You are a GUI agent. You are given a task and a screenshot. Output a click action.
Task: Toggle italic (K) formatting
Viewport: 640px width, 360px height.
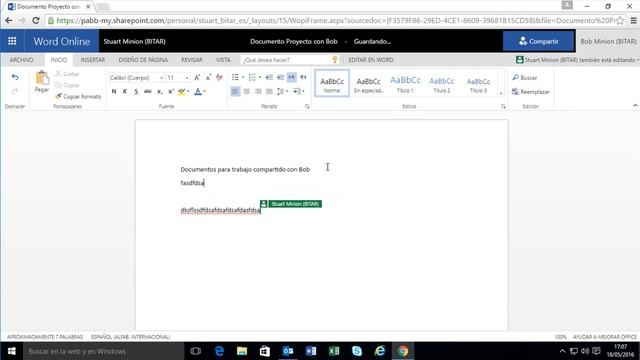[x=125, y=91]
